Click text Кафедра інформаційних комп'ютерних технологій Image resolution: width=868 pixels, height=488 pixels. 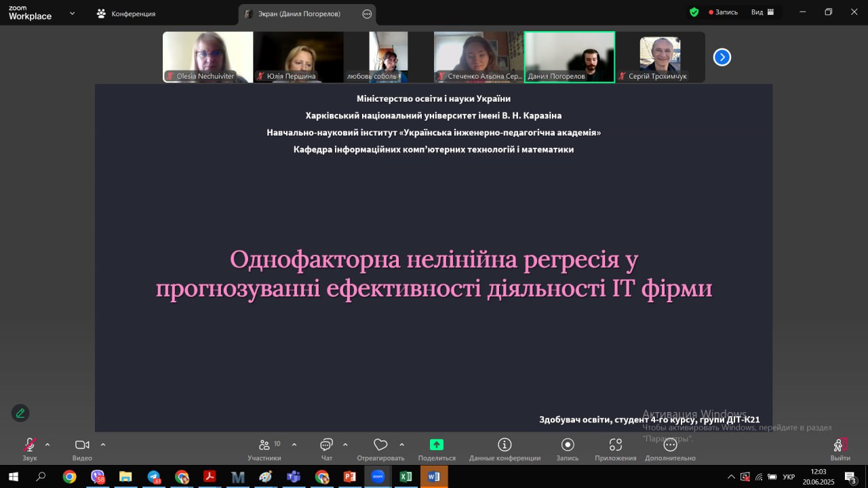click(434, 149)
